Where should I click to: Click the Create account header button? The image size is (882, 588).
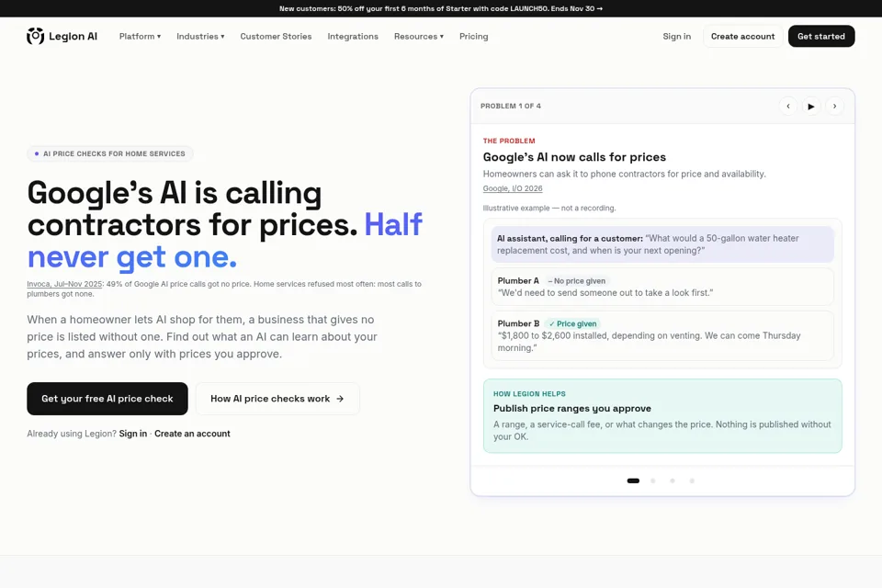[x=742, y=36]
